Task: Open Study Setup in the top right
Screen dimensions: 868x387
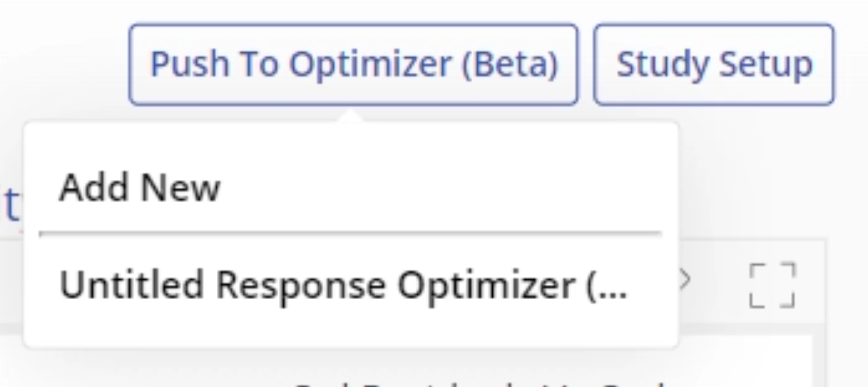Action: 714,64
